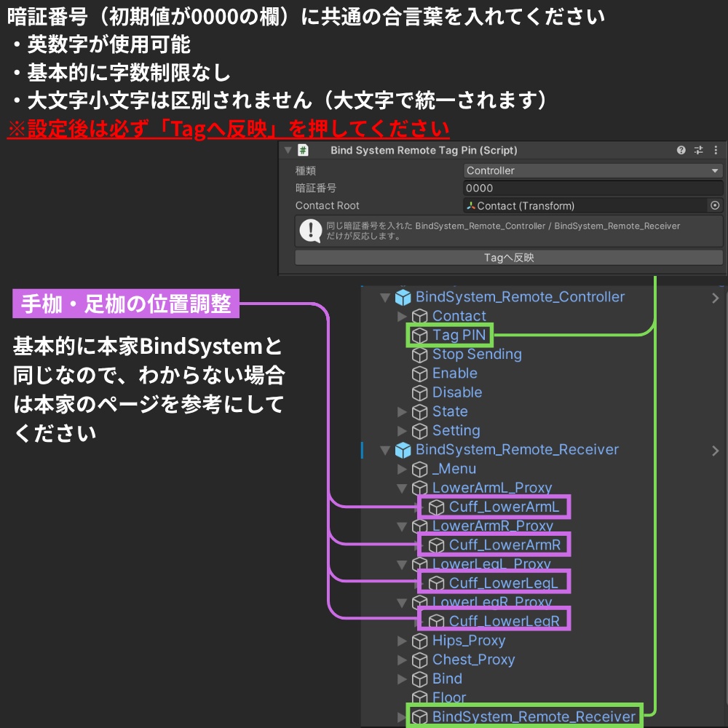Click the cube icon next to Cuff_LowerLegR
This screenshot has height=728, width=728.
click(436, 622)
